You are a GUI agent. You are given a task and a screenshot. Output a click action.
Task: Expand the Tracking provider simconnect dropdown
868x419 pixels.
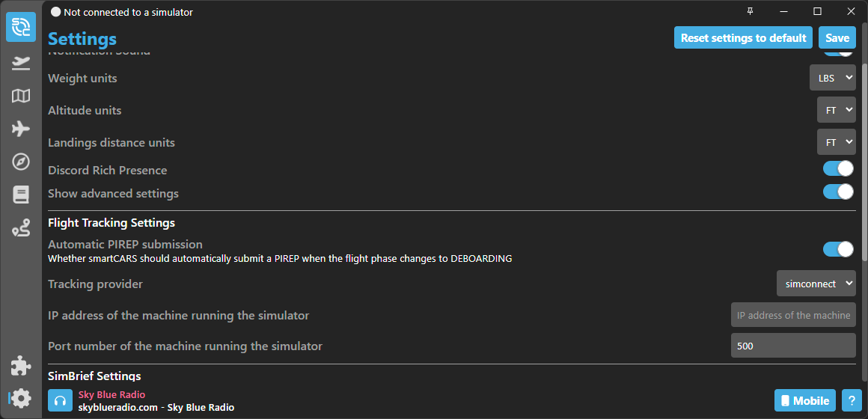[816, 284]
